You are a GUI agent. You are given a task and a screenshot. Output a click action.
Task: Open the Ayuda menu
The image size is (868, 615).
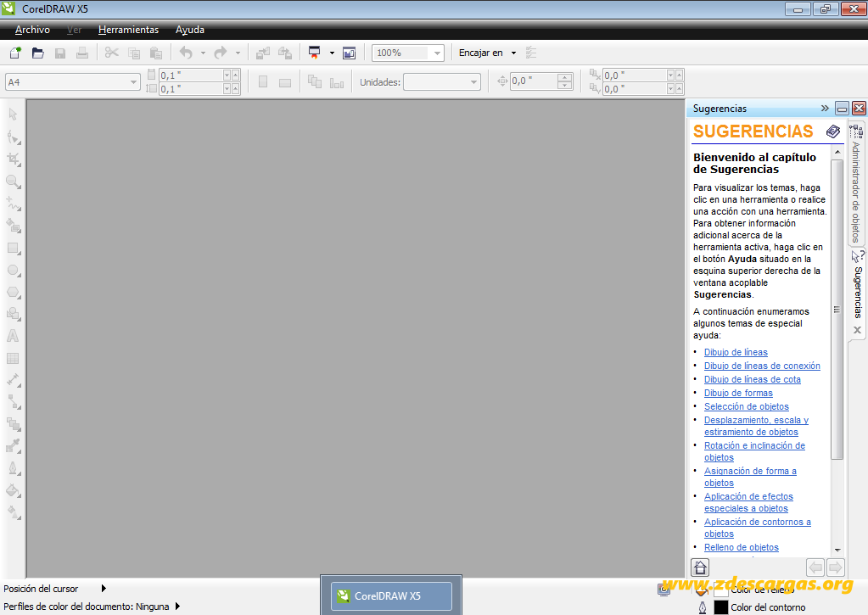[190, 30]
